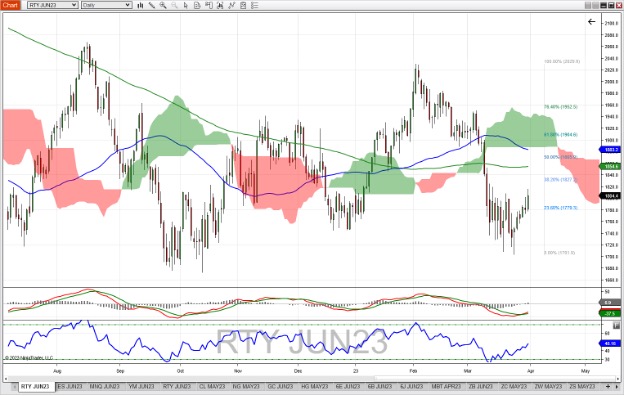Open the properties list icon
This screenshot has width=624, height=396.
[255, 5]
